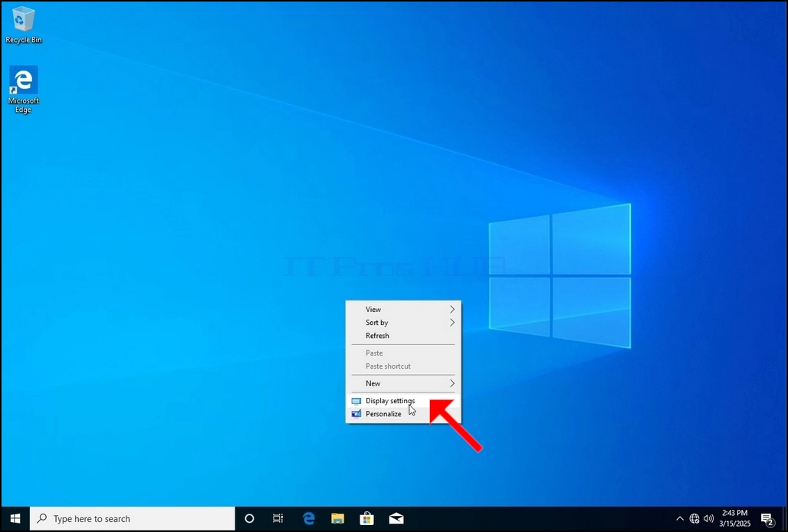This screenshot has width=788, height=532.
Task: Click the Cortana circle icon in taskbar
Action: click(249, 518)
